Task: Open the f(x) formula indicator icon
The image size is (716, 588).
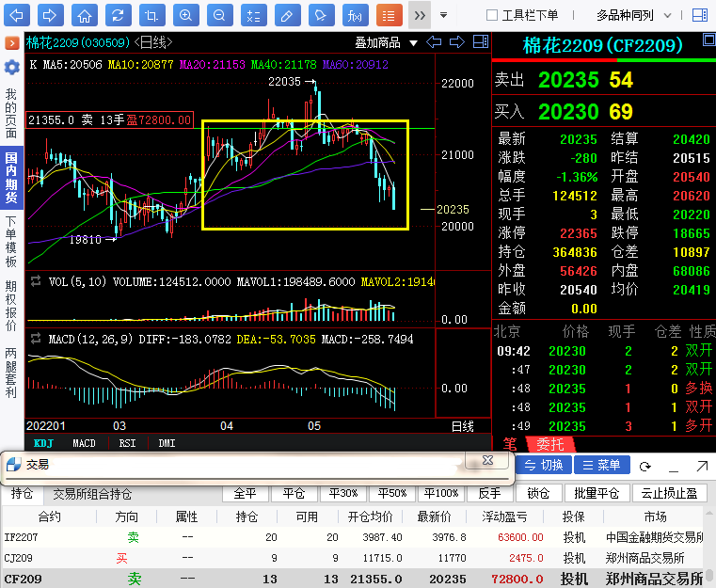Action: tap(355, 15)
